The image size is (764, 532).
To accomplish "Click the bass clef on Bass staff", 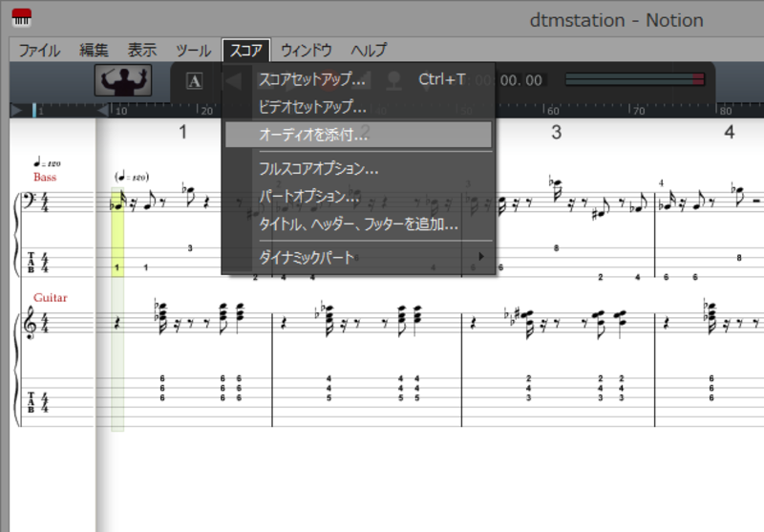I will click(30, 201).
